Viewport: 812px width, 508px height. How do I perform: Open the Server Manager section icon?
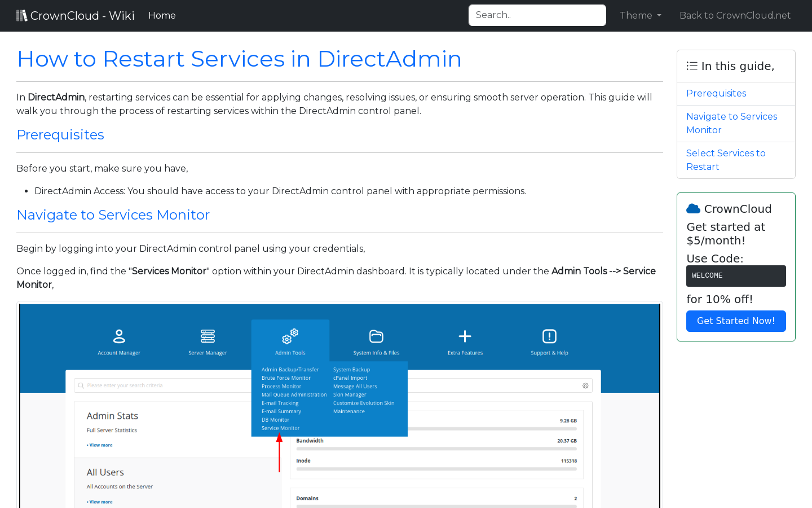pos(208,336)
